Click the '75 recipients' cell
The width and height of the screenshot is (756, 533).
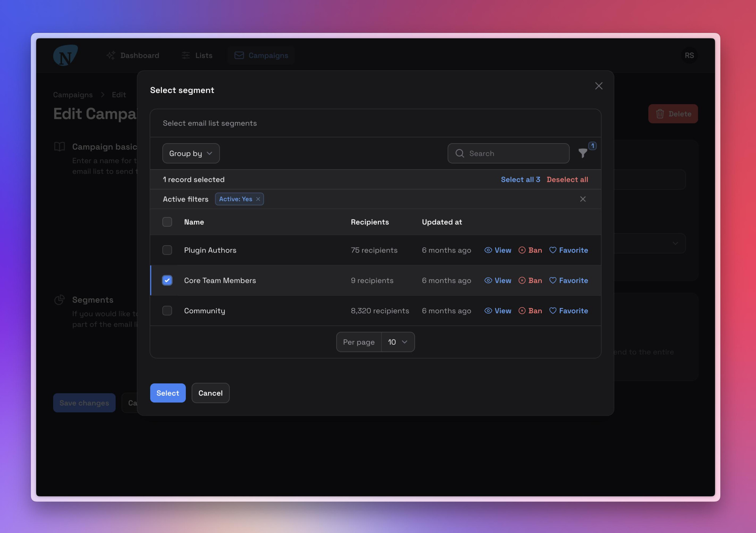click(374, 250)
